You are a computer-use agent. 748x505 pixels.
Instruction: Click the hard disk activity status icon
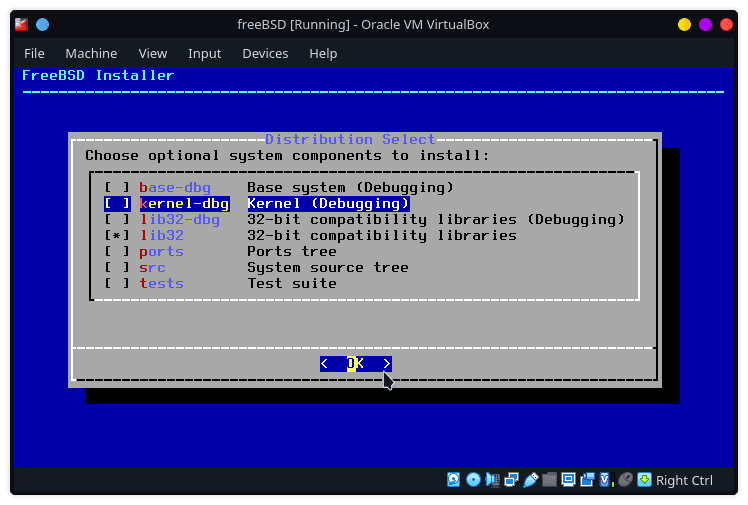click(x=453, y=480)
